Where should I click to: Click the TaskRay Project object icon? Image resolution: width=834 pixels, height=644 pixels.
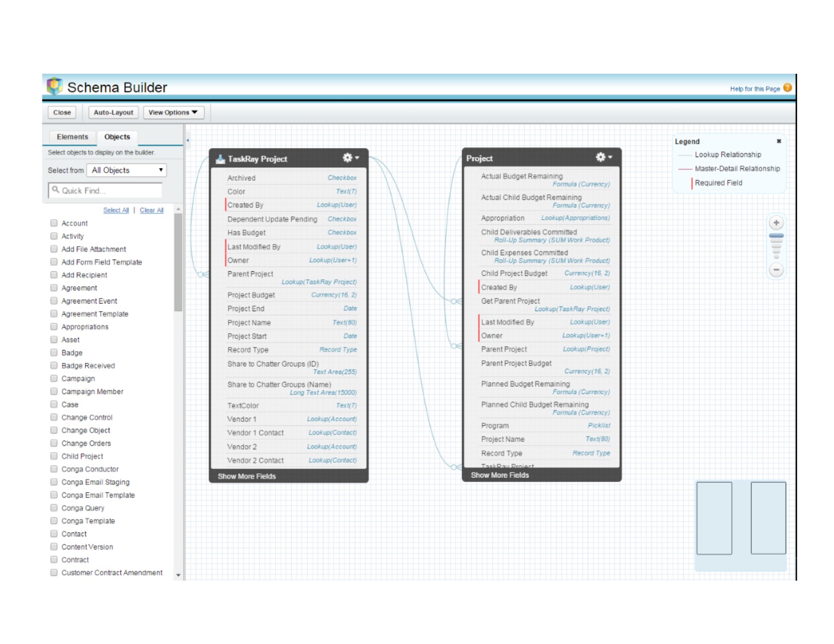(220, 159)
